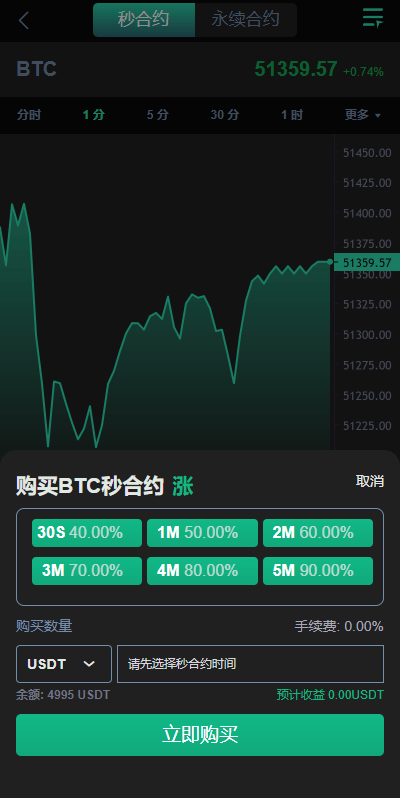Open the filter list menu icon
This screenshot has height=798, width=400.
tap(373, 18)
